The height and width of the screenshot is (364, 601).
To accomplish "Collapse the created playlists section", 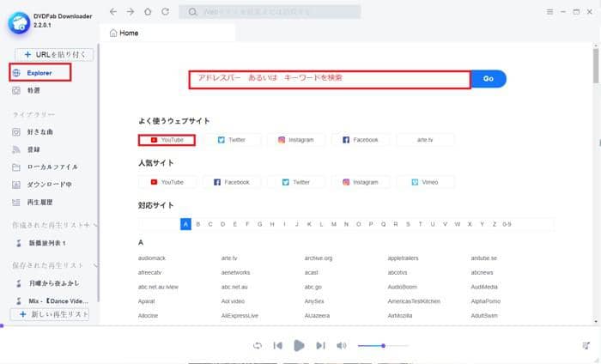I will click(95, 225).
